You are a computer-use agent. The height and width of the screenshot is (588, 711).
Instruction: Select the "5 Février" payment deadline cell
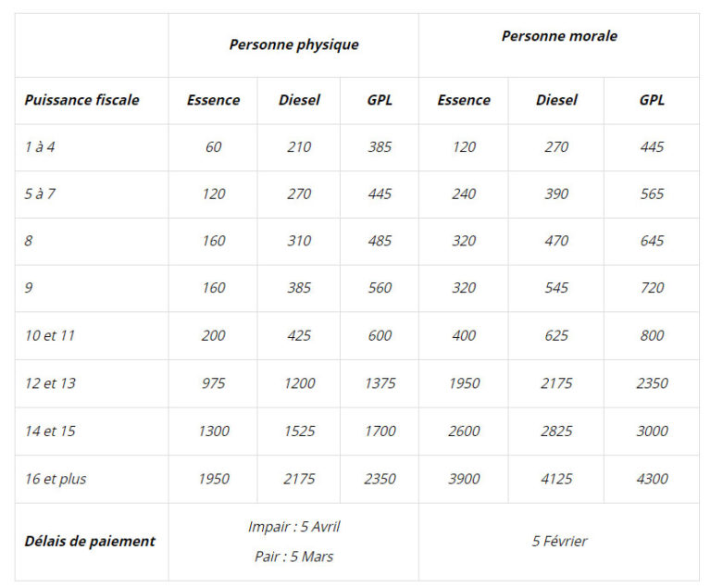click(x=559, y=541)
